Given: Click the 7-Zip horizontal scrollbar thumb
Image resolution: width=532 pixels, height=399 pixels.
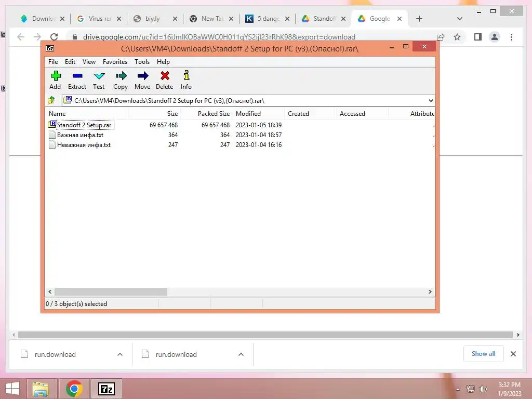Looking at the screenshot, I should coord(111,291).
